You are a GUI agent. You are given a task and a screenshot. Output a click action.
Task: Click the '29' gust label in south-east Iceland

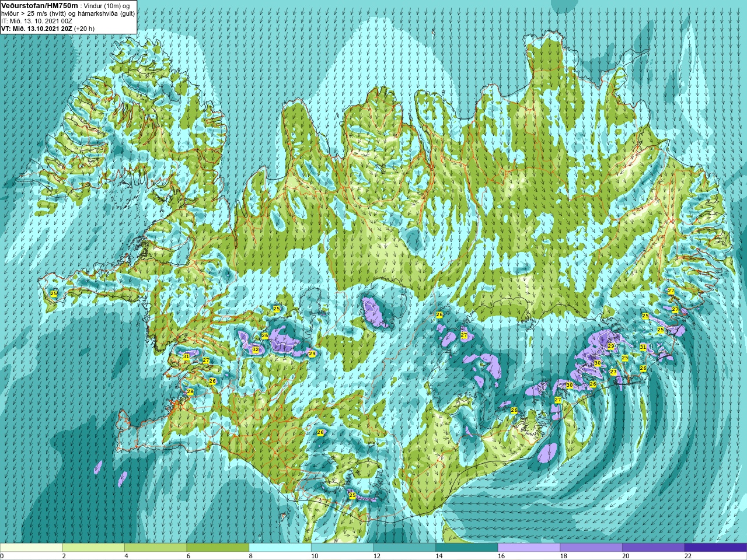click(x=610, y=346)
